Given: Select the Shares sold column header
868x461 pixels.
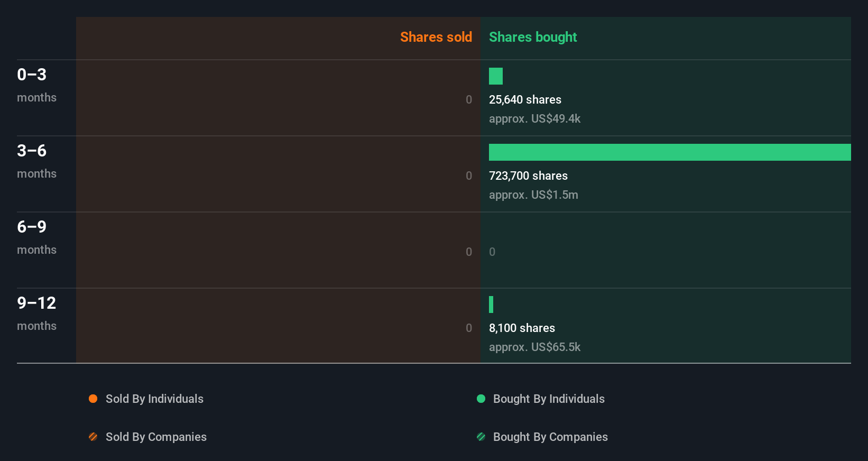Looking at the screenshot, I should click(x=436, y=37).
